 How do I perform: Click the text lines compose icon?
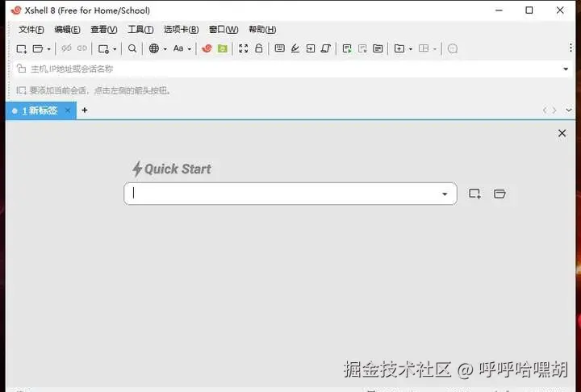[378, 48]
